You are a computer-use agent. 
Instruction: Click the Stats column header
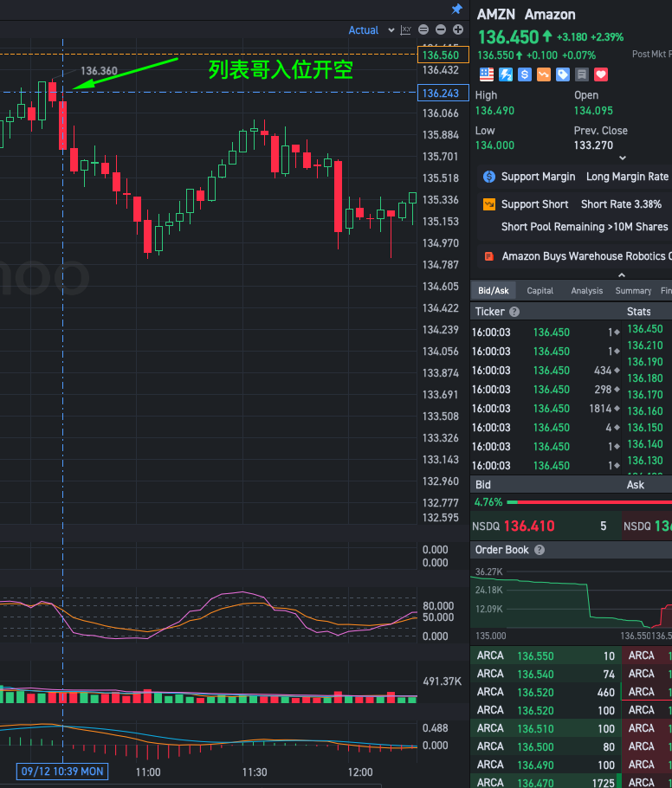pos(639,312)
